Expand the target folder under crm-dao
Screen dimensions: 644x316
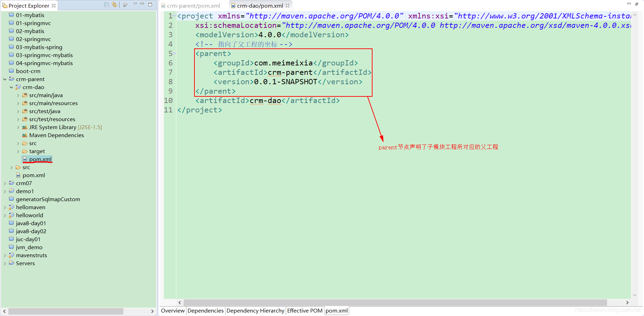pos(18,151)
